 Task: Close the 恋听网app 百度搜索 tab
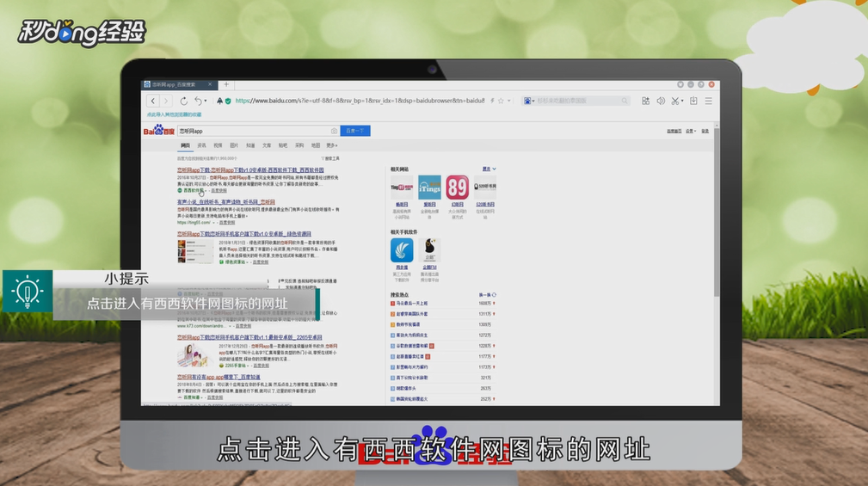(210, 84)
